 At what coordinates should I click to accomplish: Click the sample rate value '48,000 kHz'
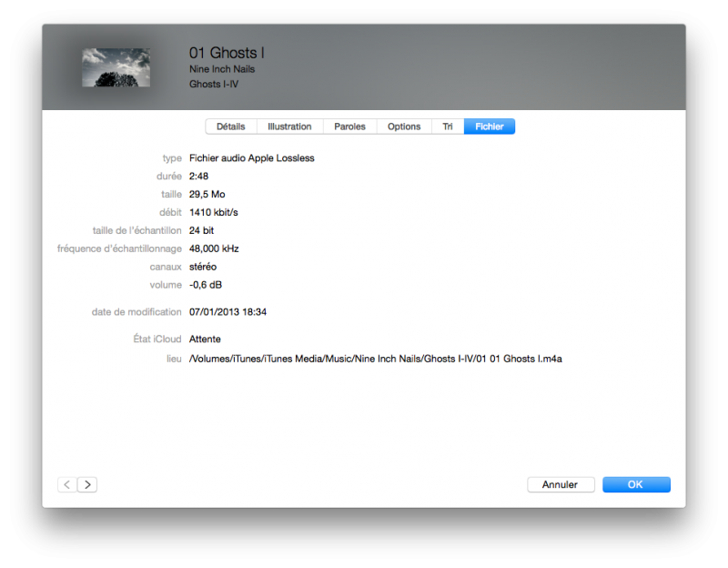[214, 248]
